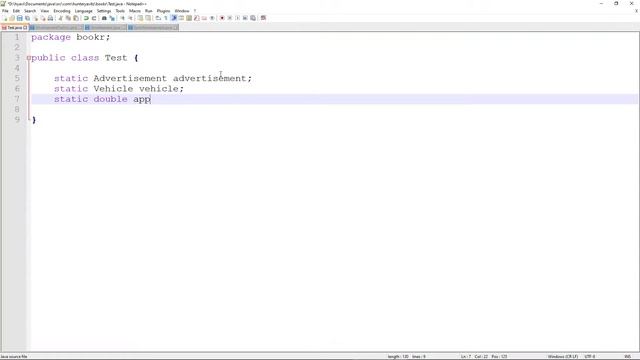Screen dimensions: 640x360
Task: Click the "double" keyword on line 7
Action: (x=110, y=99)
